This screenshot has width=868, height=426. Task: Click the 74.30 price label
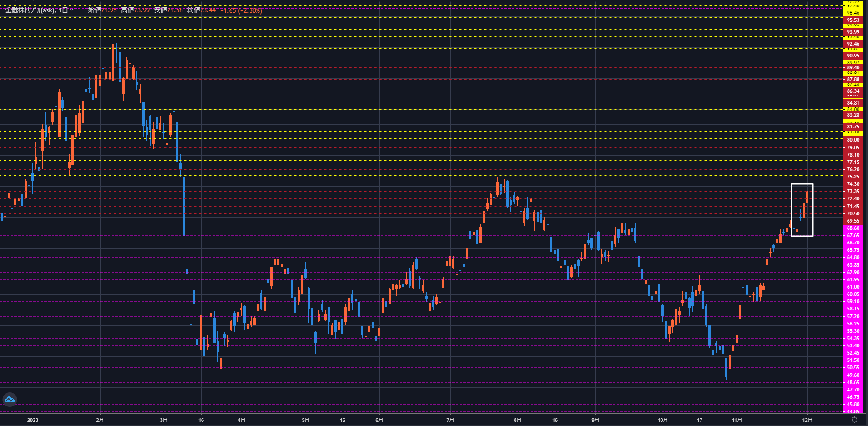click(x=853, y=184)
